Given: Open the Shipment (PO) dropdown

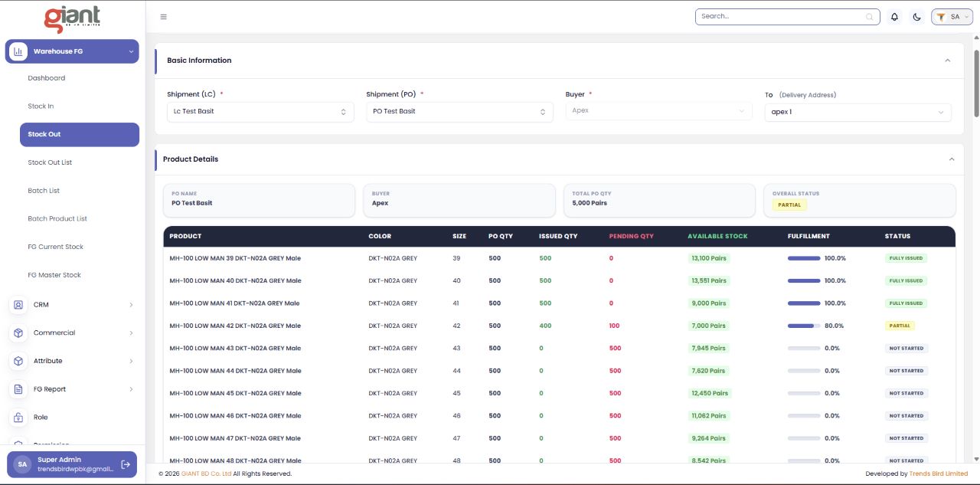Looking at the screenshot, I should 459,112.
